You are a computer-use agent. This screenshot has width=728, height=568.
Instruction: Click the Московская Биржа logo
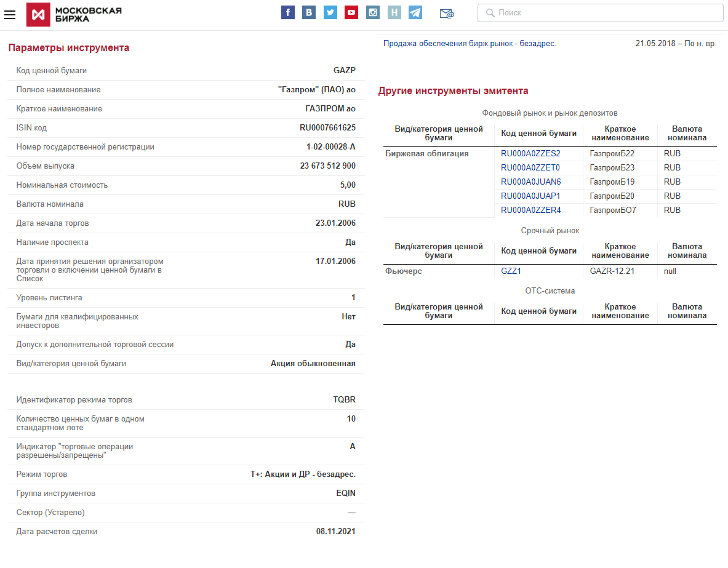pos(74,15)
